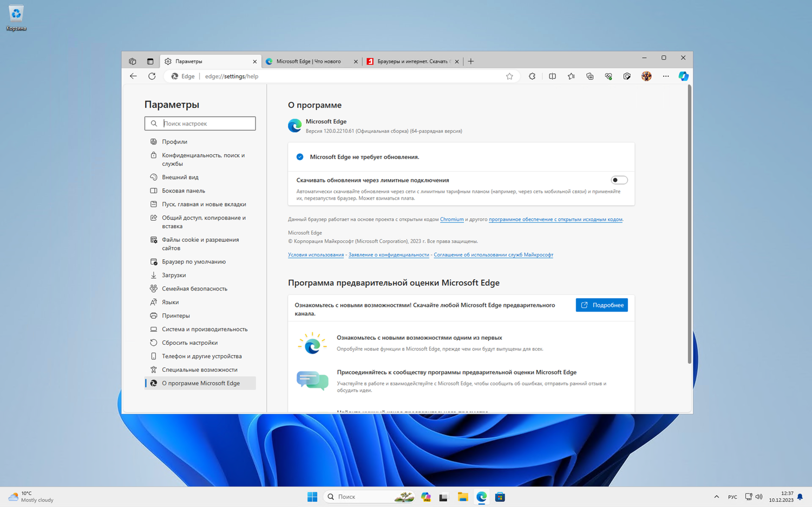Open the Windows Start menu

[x=312, y=497]
